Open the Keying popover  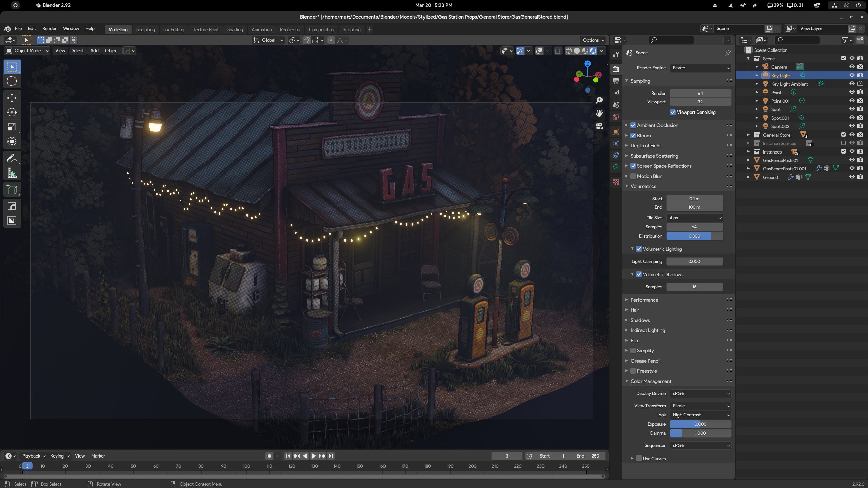click(59, 456)
